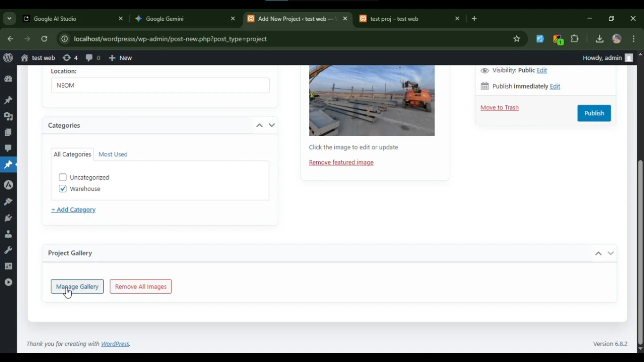Open the blue FI extension icon
This screenshot has width=644, height=362.
point(540,39)
